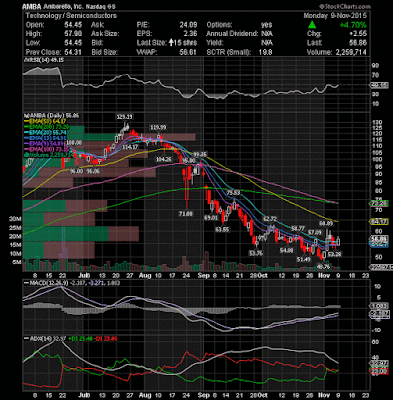Click the SCTR (Small) value 19.8
393x400 pixels.
[x=265, y=52]
